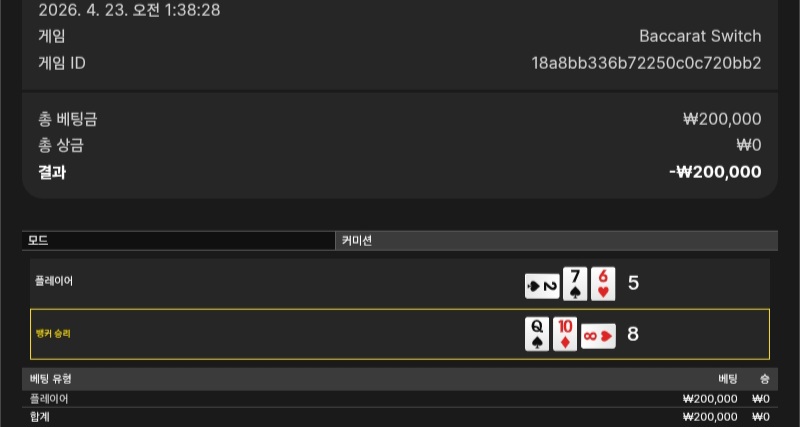Click the 승 column header
Screen dimensions: 800x427
pyautogui.click(x=765, y=379)
